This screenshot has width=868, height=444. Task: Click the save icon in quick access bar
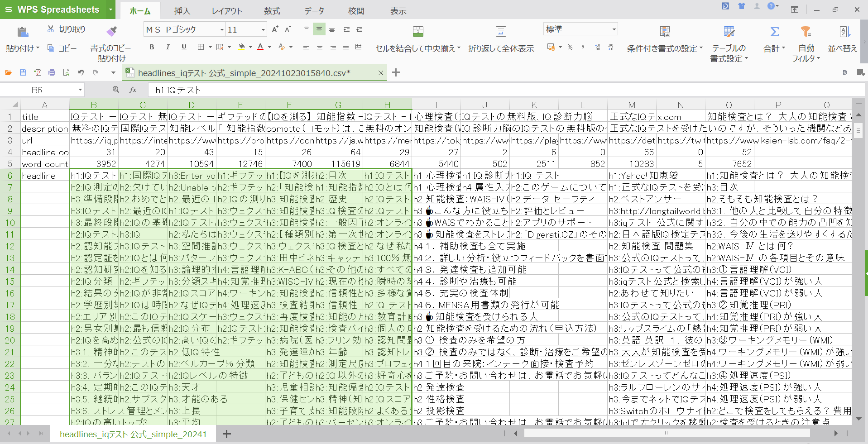(x=23, y=72)
